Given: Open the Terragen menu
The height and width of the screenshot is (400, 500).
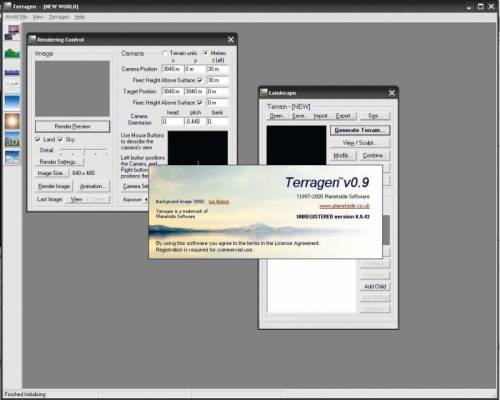Looking at the screenshot, I should point(59,17).
